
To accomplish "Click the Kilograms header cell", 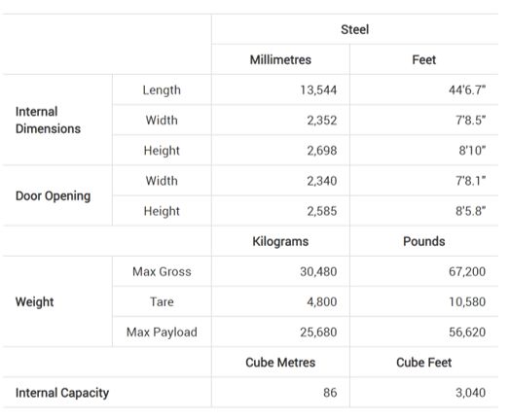I will (280, 241).
